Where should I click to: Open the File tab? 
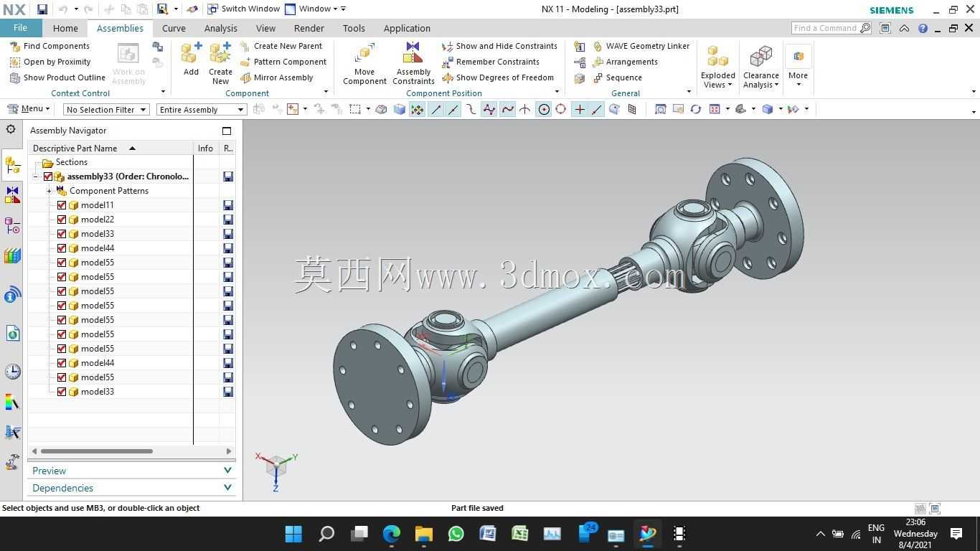tap(20, 28)
